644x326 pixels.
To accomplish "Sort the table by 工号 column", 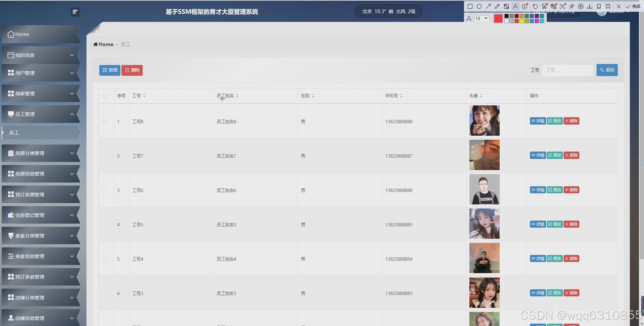I will pyautogui.click(x=144, y=96).
